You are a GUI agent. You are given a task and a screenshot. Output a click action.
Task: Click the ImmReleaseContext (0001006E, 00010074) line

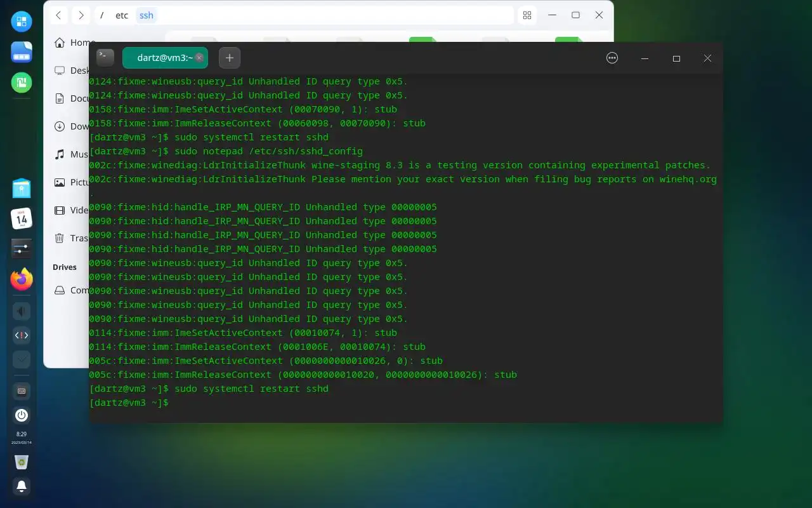point(257,347)
